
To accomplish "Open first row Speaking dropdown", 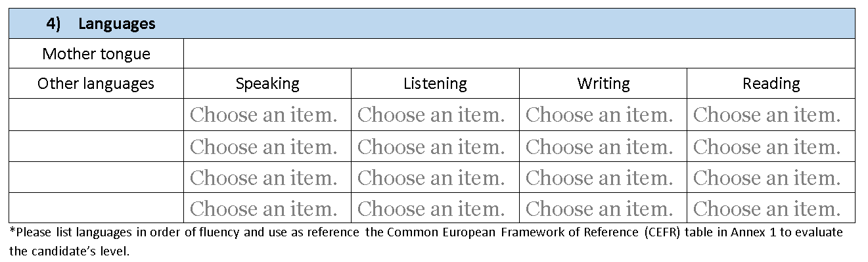I will point(263,115).
